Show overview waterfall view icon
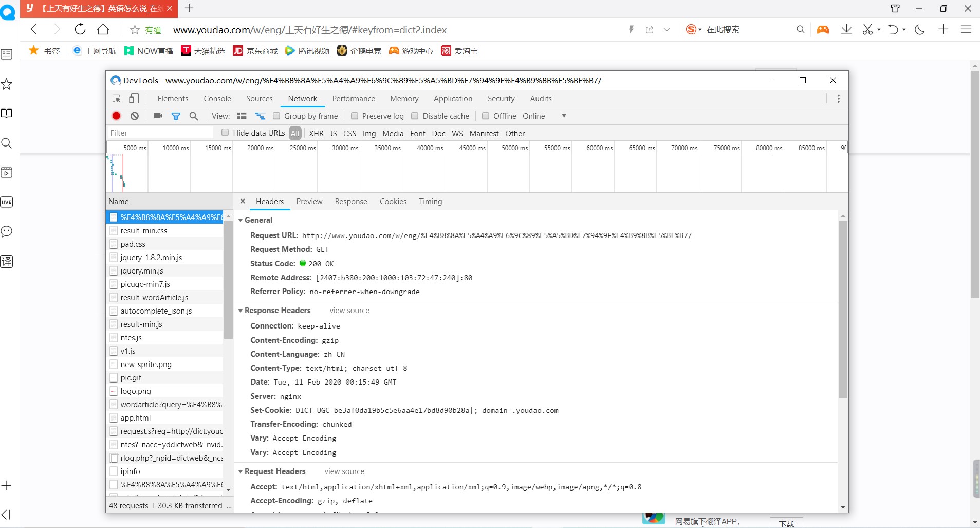This screenshot has height=528, width=980. coord(260,116)
